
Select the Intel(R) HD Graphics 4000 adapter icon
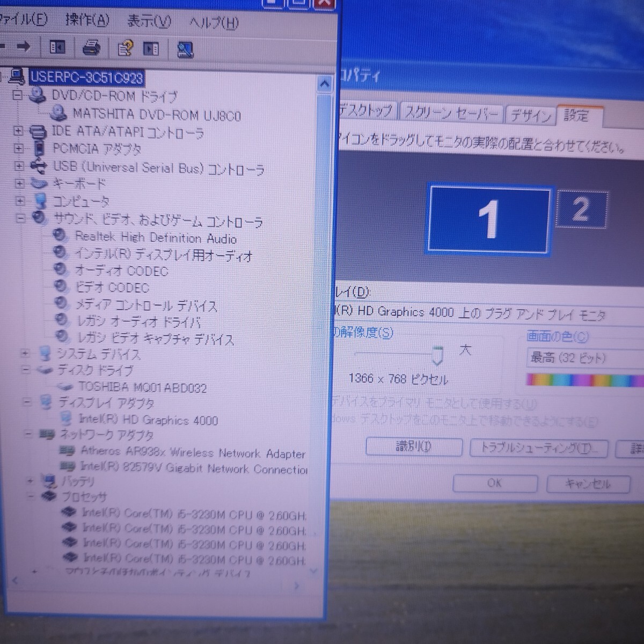coord(67,419)
